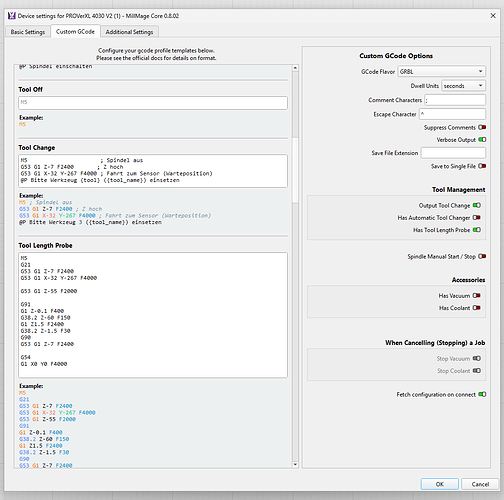Click the Comment Characters input field

click(x=455, y=100)
